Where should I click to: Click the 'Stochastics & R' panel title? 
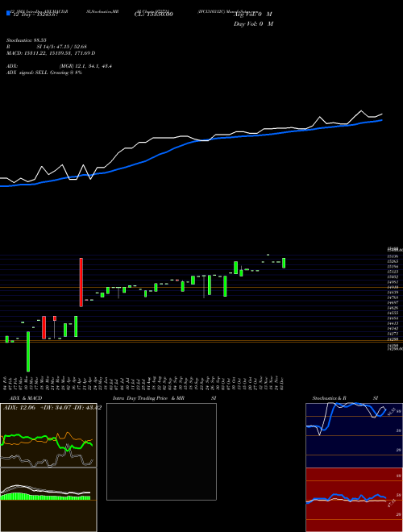tap(329, 398)
